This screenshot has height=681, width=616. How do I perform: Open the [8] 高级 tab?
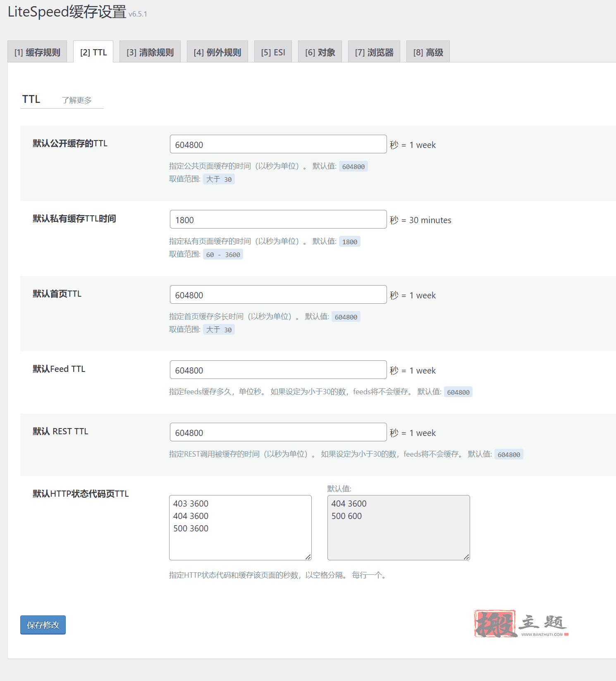point(428,52)
